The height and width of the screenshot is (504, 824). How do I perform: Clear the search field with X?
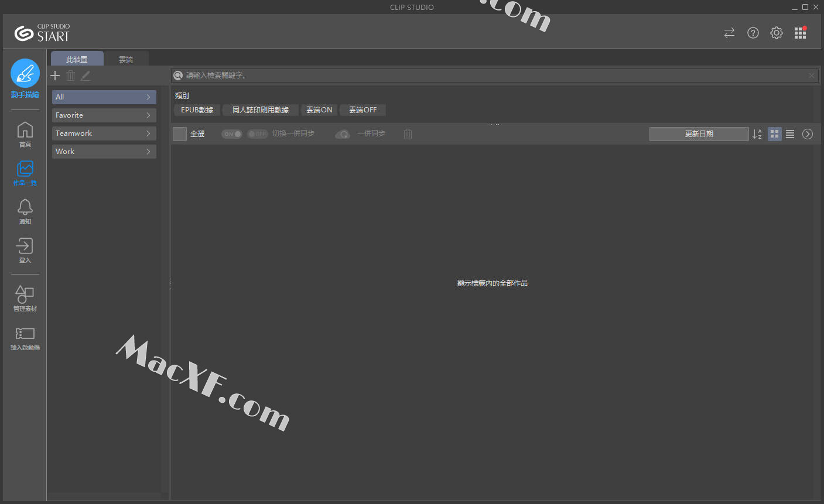tap(812, 76)
